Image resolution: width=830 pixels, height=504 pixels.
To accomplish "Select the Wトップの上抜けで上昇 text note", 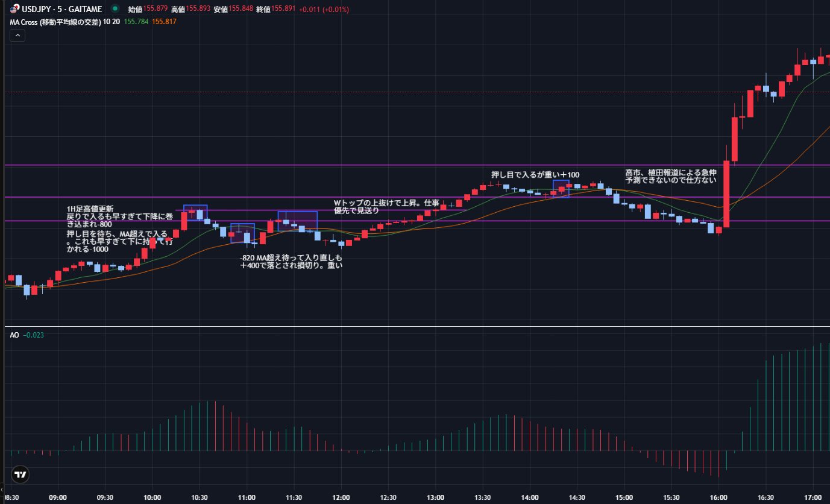I will [386, 202].
